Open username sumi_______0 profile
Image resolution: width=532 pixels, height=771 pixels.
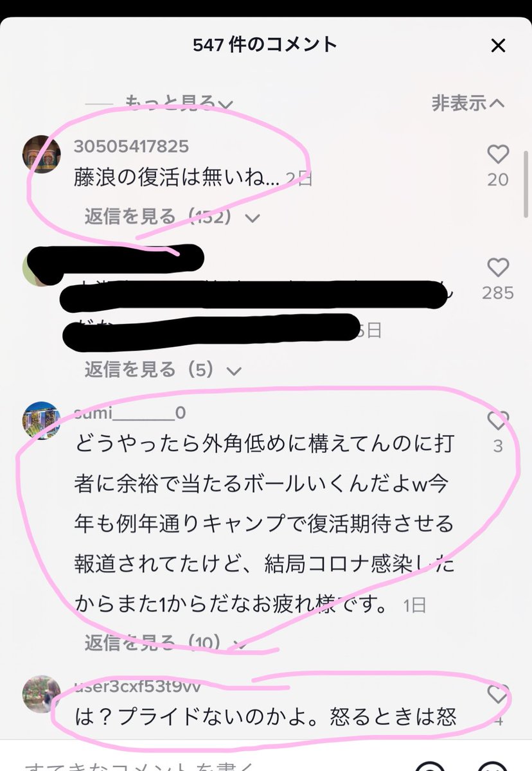click(x=130, y=412)
